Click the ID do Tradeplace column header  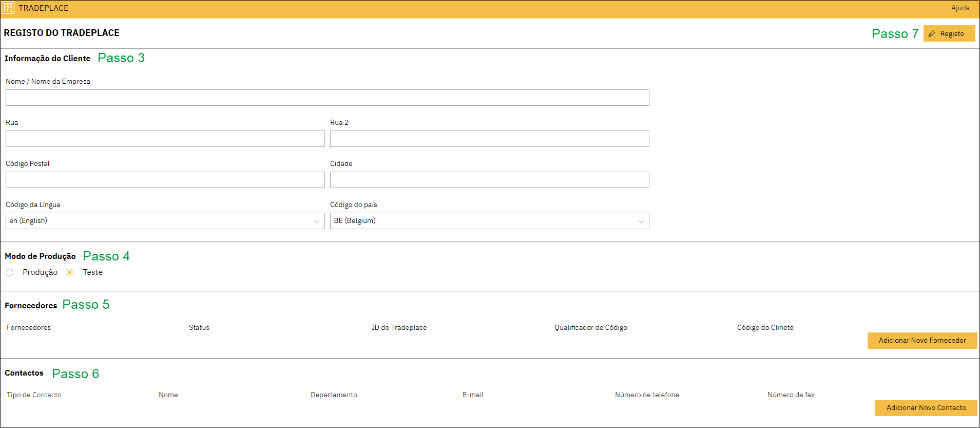point(399,327)
